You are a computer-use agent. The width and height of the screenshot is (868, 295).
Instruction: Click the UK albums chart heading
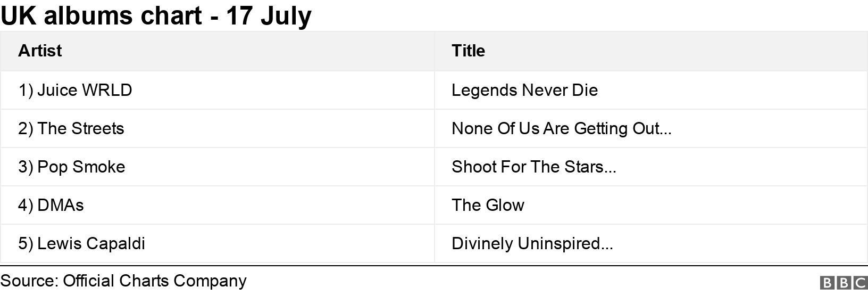coord(101,15)
